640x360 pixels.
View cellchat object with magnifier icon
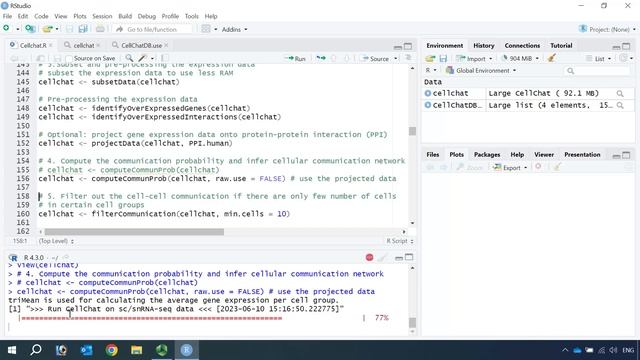pyautogui.click(x=620, y=93)
